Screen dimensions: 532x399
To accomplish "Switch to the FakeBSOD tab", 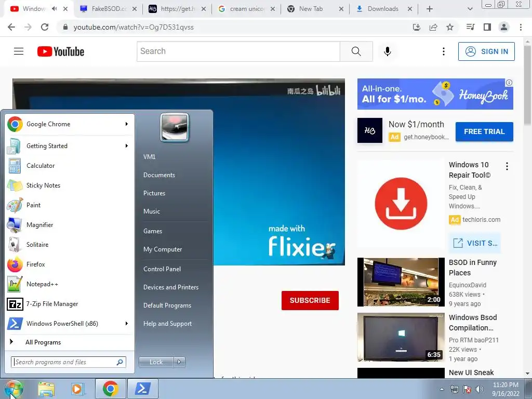I will point(108,9).
